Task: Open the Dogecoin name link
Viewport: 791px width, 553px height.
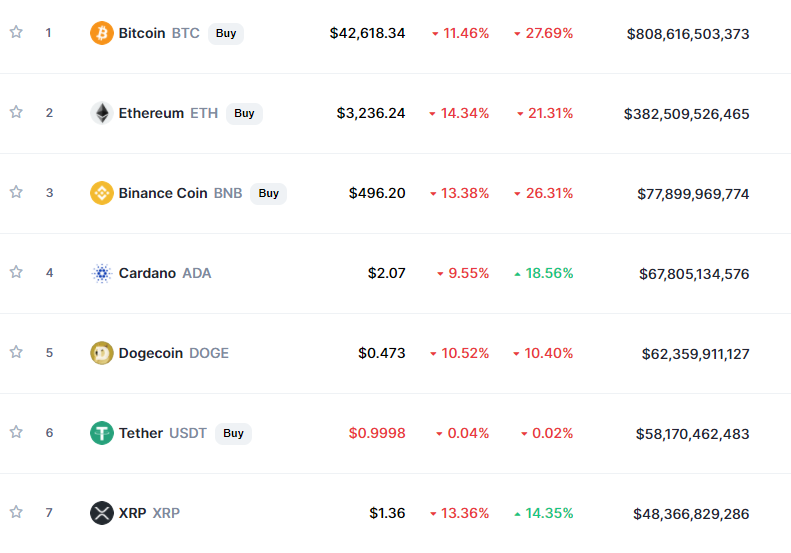Action: click(x=150, y=353)
